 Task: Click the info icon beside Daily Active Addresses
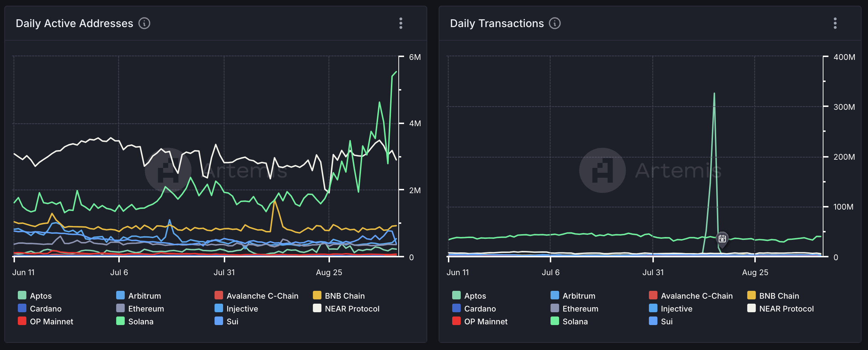point(144,24)
